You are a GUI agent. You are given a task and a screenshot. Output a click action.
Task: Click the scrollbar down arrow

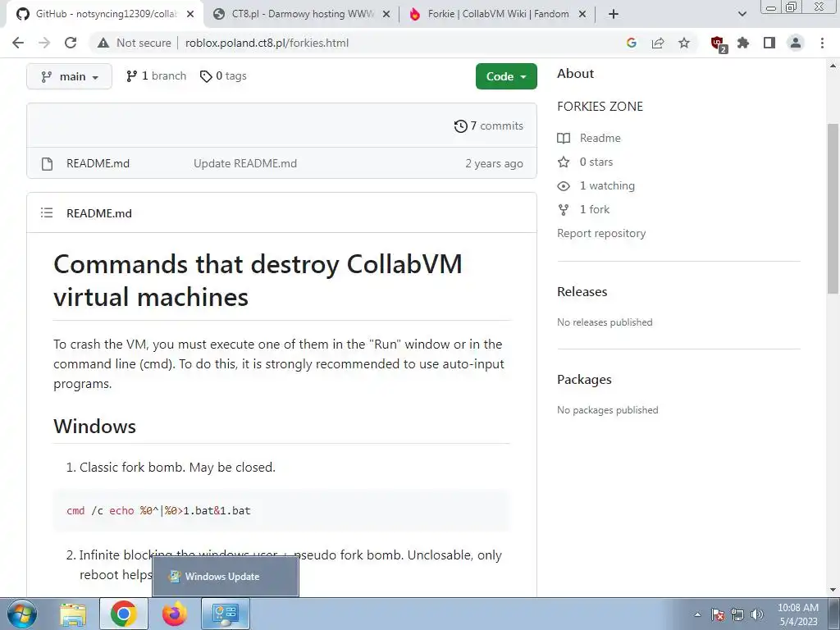833,590
